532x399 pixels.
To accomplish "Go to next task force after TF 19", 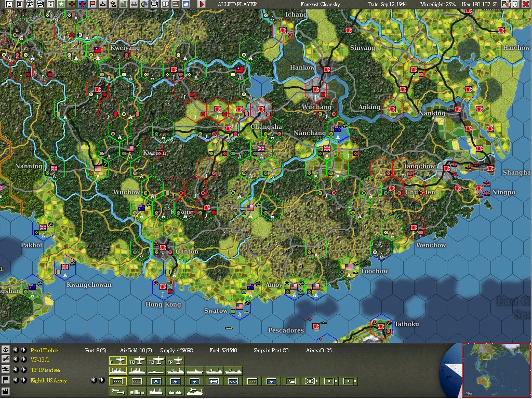I will (24, 370).
